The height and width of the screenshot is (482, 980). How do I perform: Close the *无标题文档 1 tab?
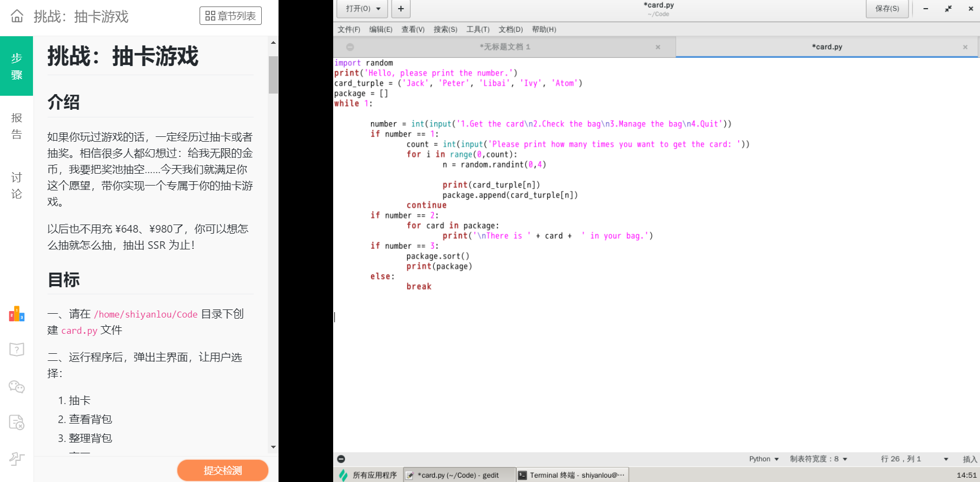pos(658,47)
